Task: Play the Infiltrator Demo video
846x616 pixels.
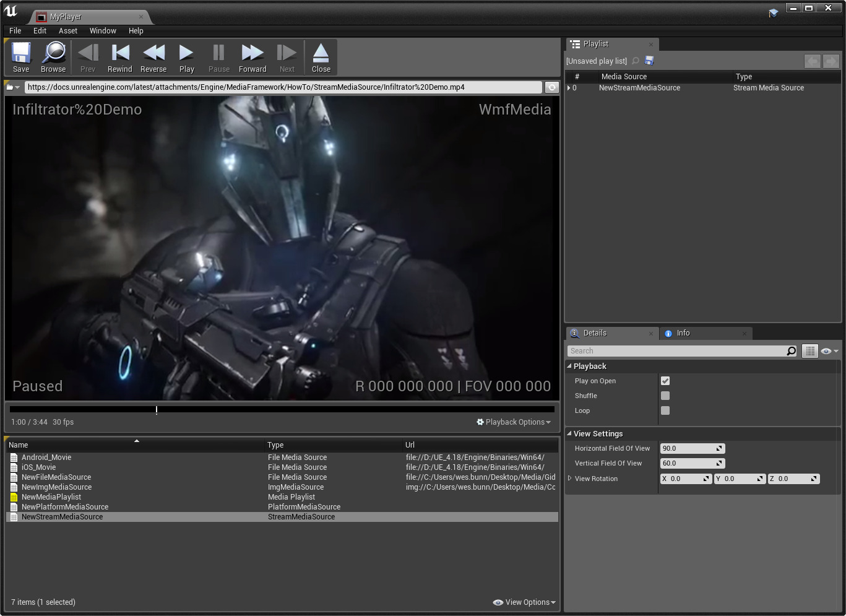Action: [x=186, y=58]
